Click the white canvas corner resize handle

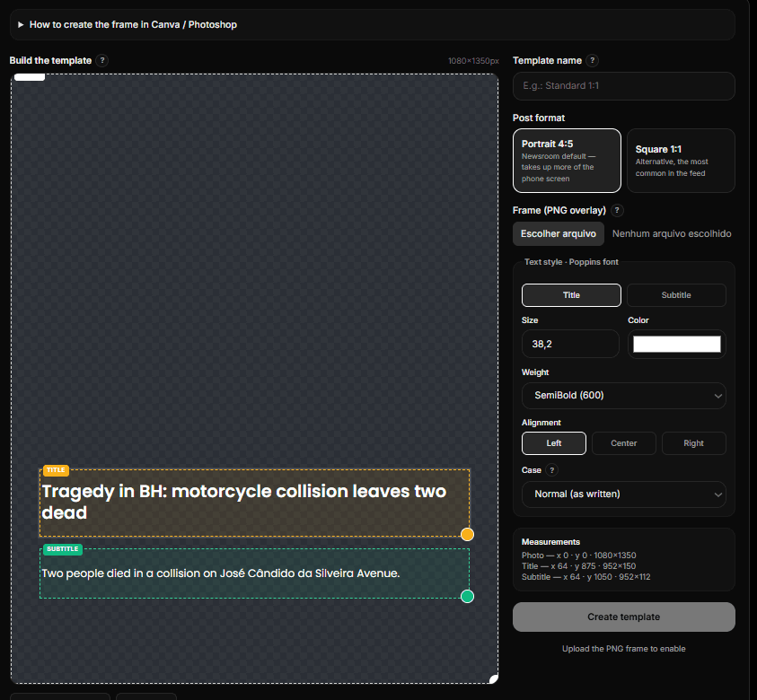click(x=493, y=679)
